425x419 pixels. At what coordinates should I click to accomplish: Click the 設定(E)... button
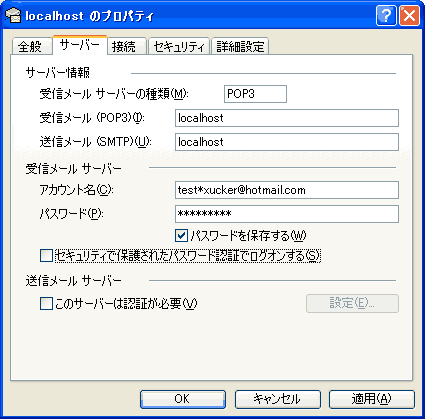(352, 303)
